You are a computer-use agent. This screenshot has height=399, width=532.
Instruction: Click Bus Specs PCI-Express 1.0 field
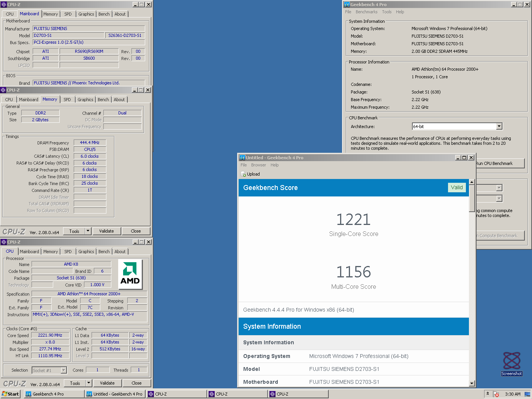(x=89, y=42)
